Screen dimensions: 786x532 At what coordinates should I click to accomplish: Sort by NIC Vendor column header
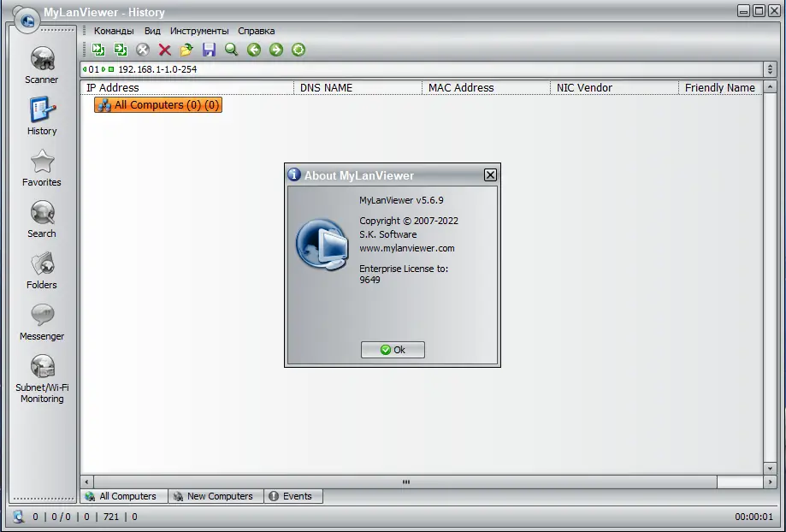pos(615,88)
